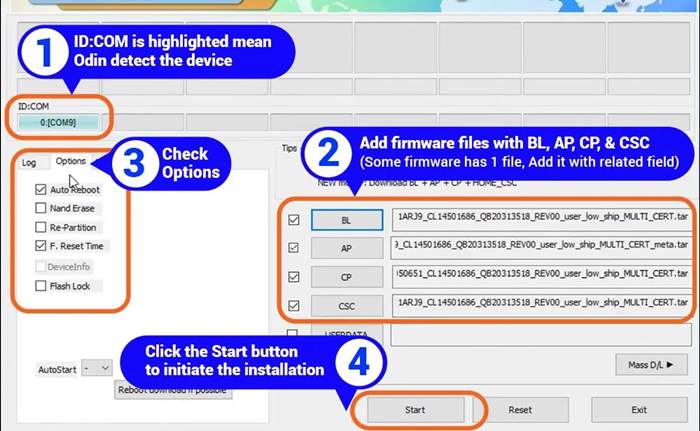
Task: Select the Options tab
Action: 71,161
